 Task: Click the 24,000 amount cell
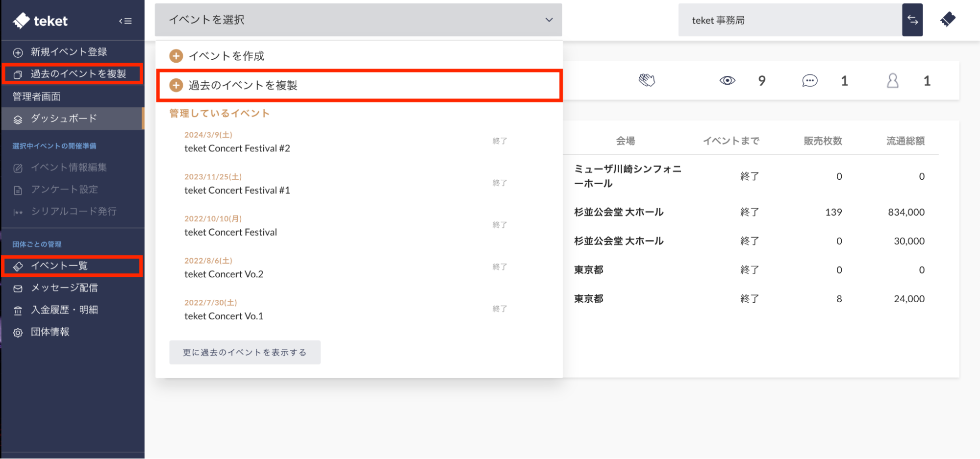pyautogui.click(x=909, y=299)
